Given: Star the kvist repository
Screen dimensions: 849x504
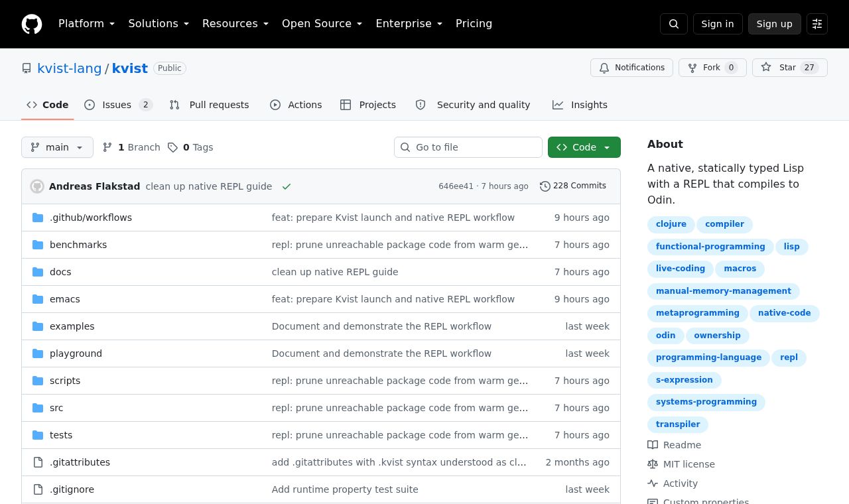Looking at the screenshot, I should [790, 68].
